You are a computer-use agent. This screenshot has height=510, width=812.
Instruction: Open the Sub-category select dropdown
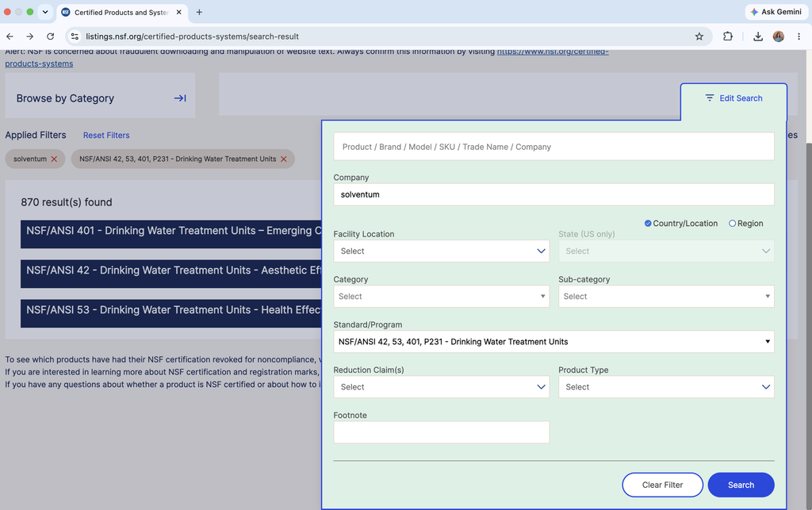click(666, 296)
